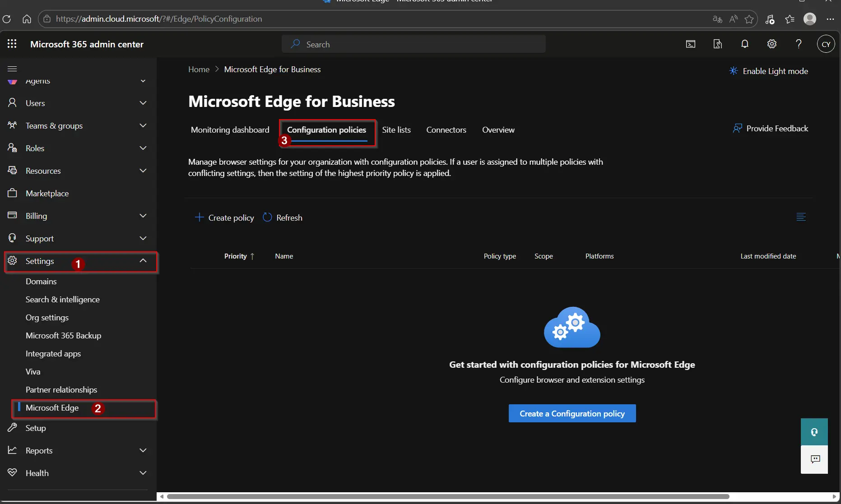Expand the Users menu chevron
Image resolution: width=841 pixels, height=504 pixels.
(x=143, y=103)
